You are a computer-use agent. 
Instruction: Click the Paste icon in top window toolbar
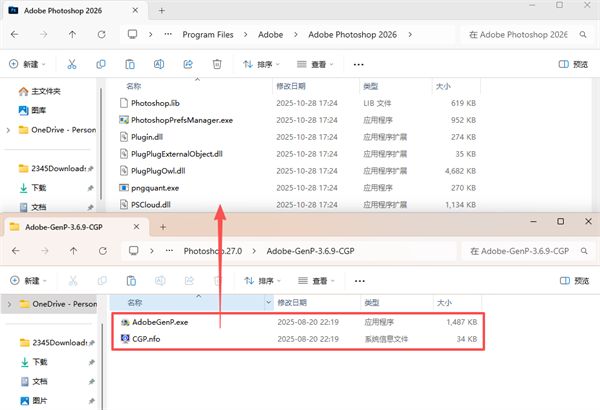pos(130,64)
